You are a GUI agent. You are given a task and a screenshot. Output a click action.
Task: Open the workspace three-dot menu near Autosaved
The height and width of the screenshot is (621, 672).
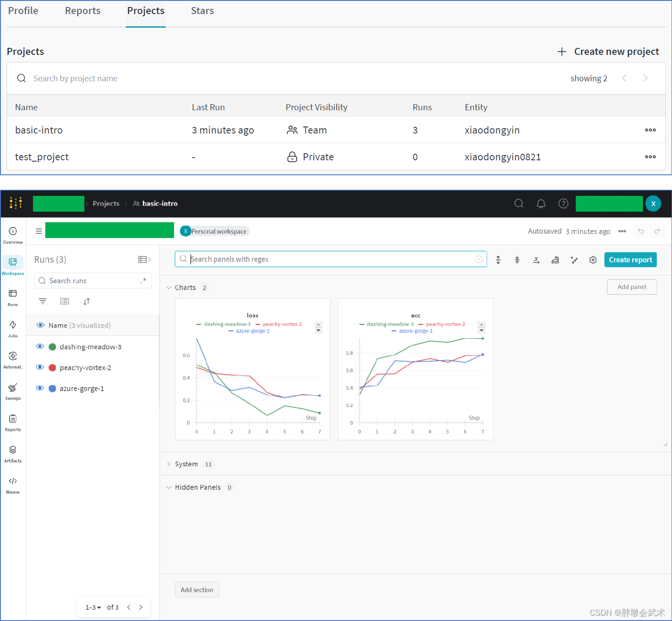[x=622, y=231]
